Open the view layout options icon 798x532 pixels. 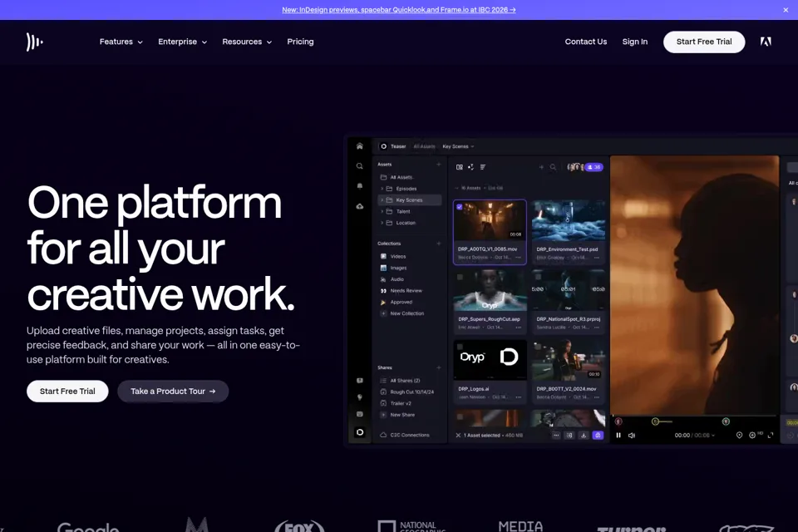pyautogui.click(x=460, y=167)
